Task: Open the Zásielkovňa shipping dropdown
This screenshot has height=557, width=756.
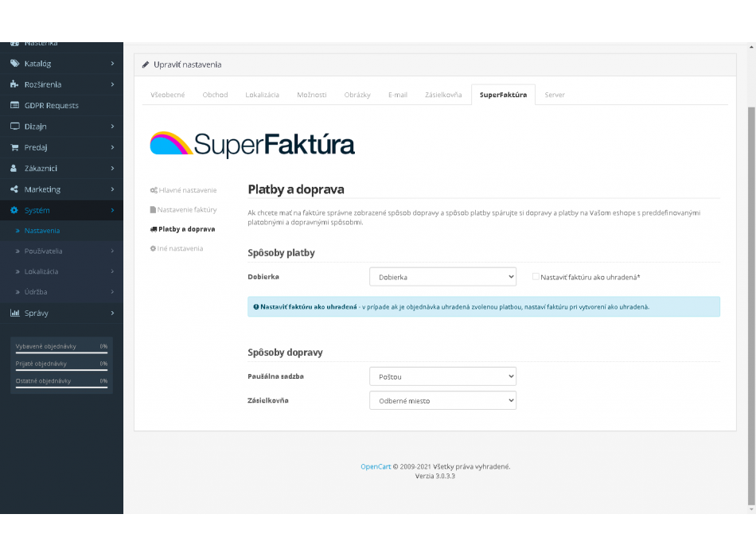Action: tap(442, 401)
